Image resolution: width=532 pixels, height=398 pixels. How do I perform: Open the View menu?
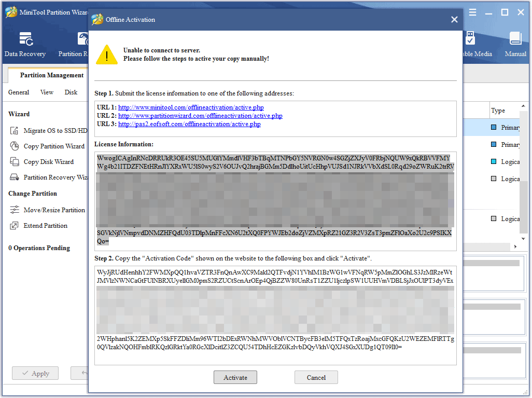47,92
